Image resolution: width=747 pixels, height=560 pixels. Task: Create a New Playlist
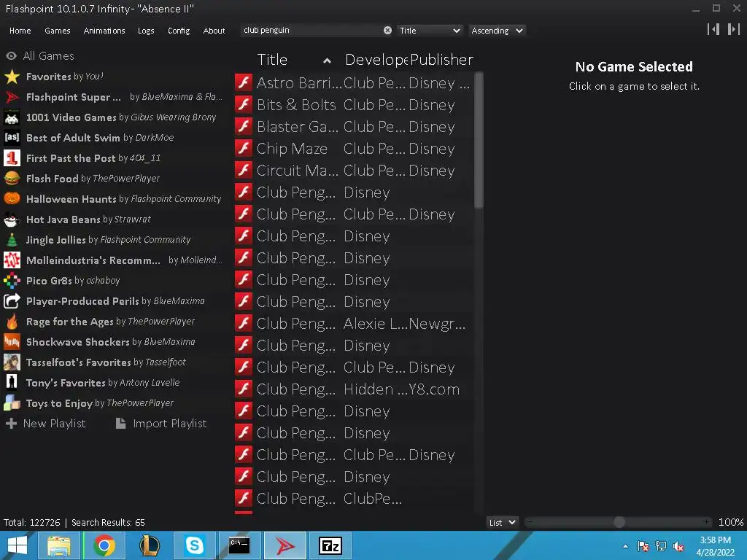[x=46, y=424]
